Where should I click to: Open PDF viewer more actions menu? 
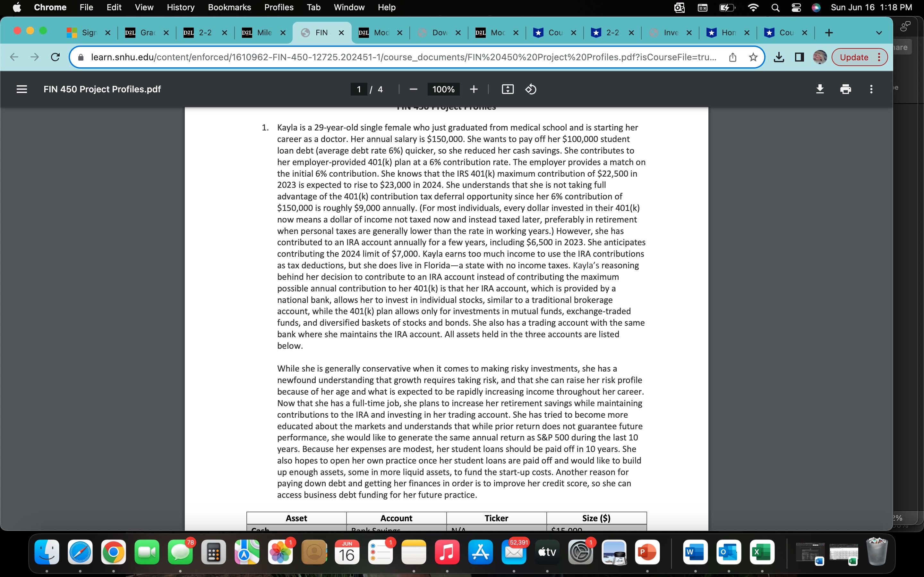coord(871,89)
